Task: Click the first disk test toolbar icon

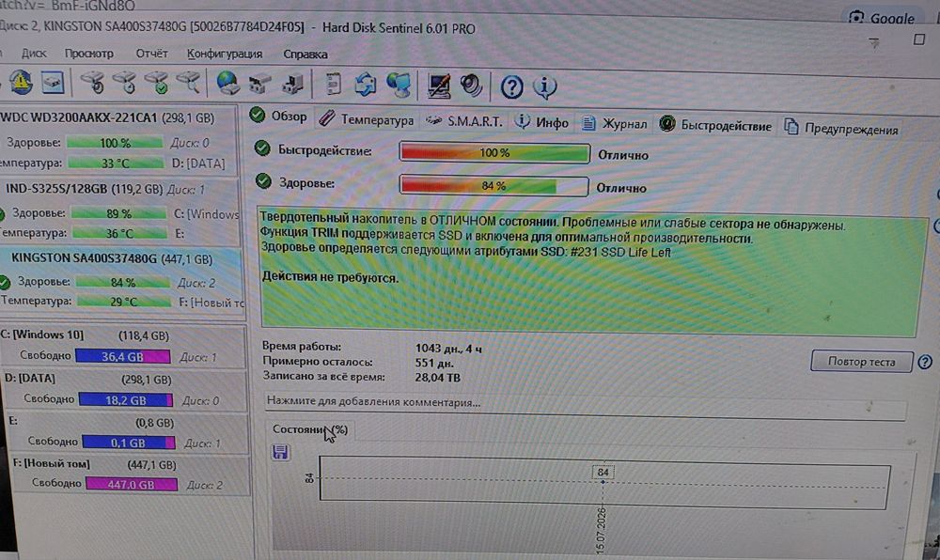Action: (93, 83)
